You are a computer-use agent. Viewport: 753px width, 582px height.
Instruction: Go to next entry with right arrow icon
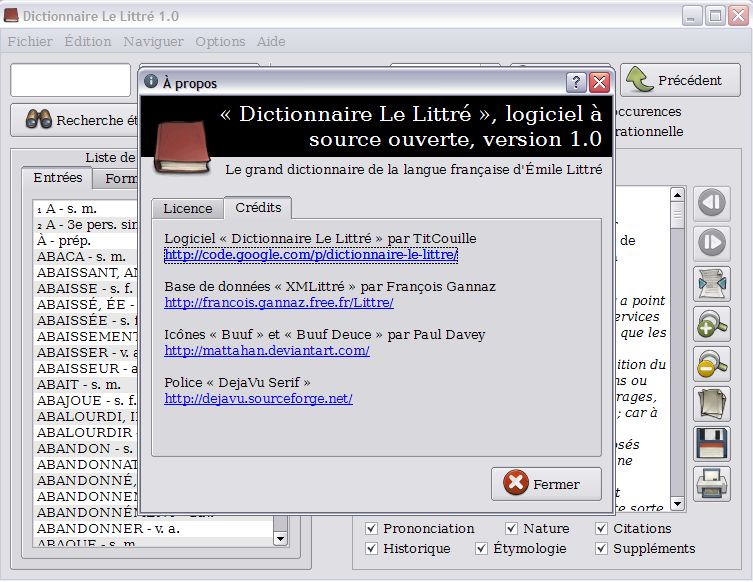pos(712,243)
